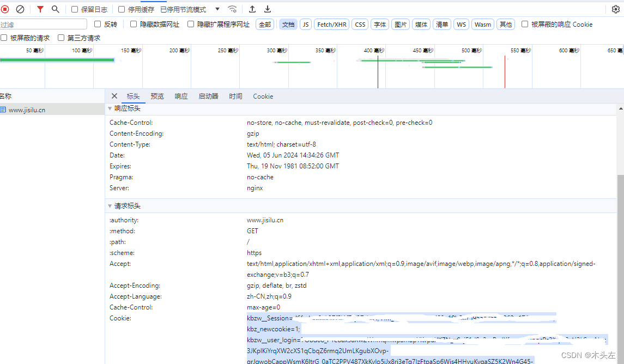This screenshot has height=364, width=624.
Task: Import a HAR file
Action: point(252,9)
